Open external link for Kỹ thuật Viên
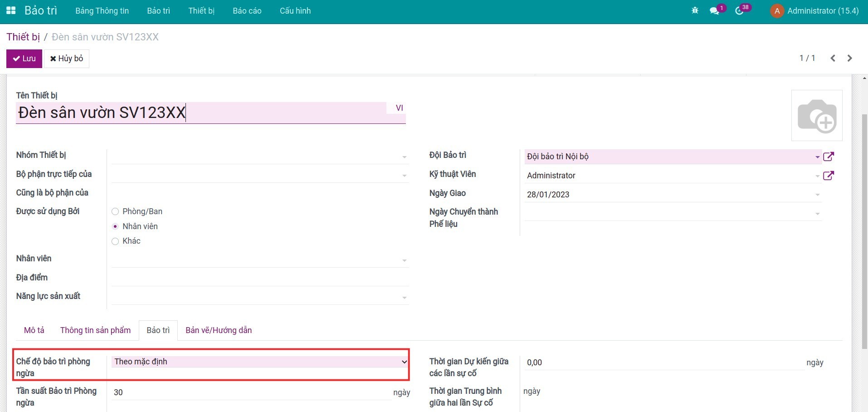 pos(829,176)
